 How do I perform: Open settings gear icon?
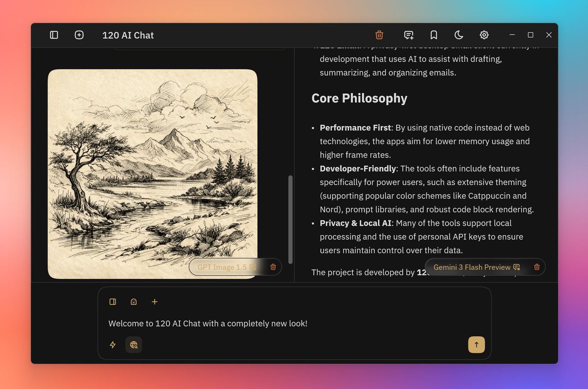484,35
